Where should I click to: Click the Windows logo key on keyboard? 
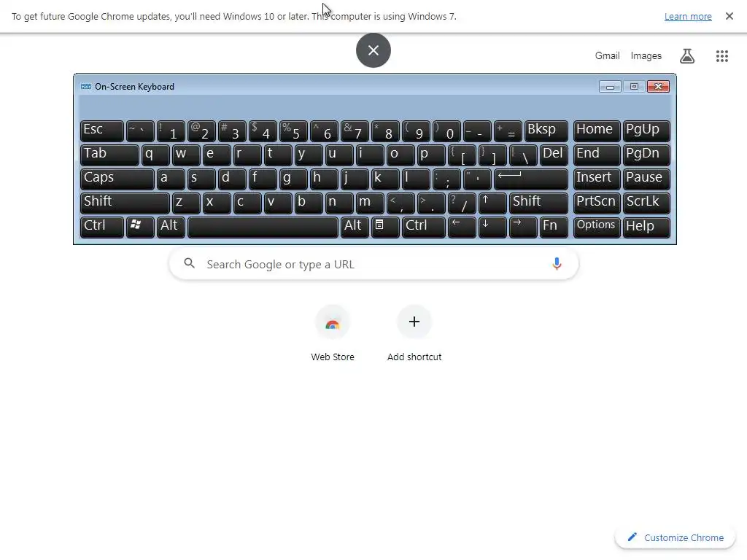140,227
